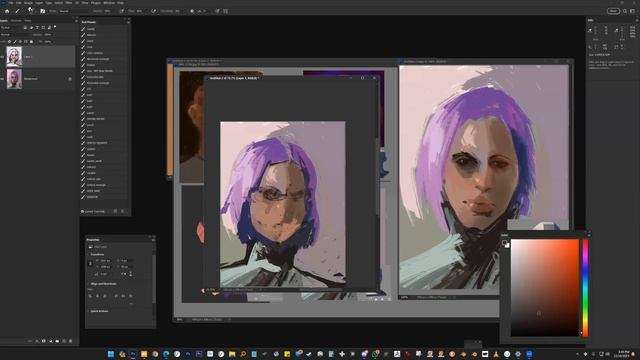Open the workspace switcher icon
This screenshot has height=360, width=640.
coord(633,11)
